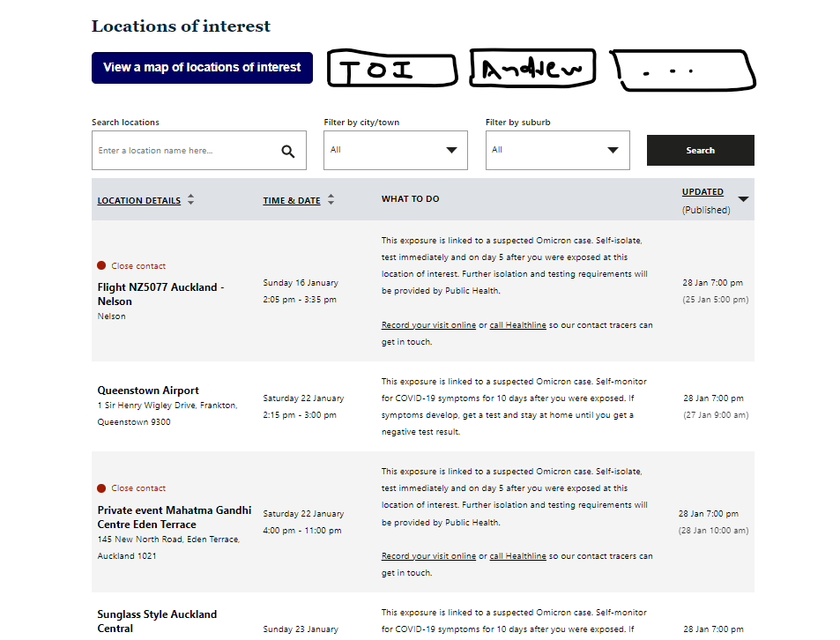840x640 pixels.
Task: Open View a map of locations of interest
Action: point(202,67)
